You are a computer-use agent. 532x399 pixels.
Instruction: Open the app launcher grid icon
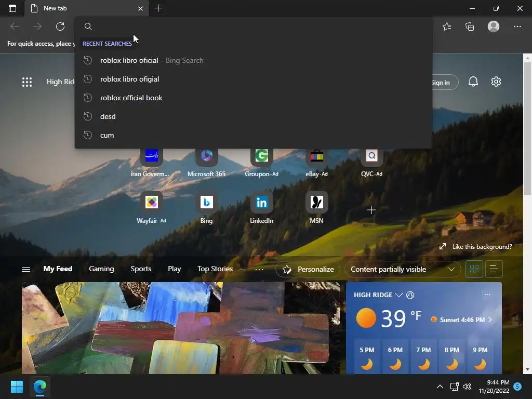click(x=27, y=82)
